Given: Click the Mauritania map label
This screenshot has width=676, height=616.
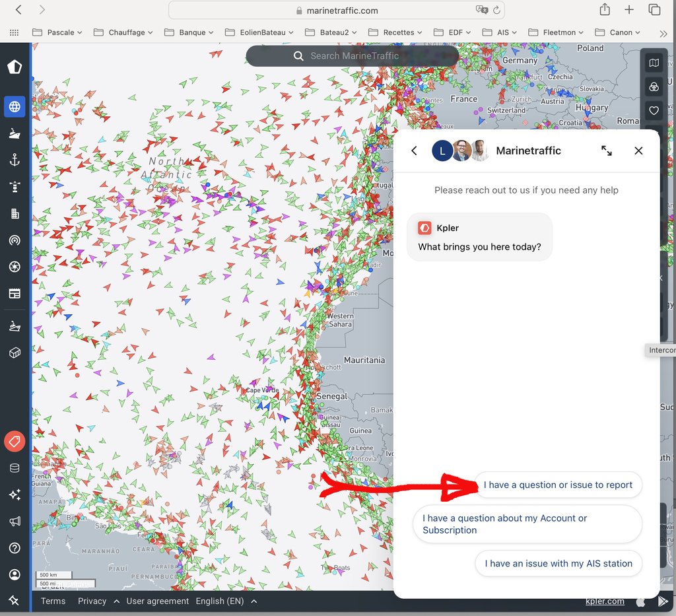Looking at the screenshot, I should (x=364, y=360).
